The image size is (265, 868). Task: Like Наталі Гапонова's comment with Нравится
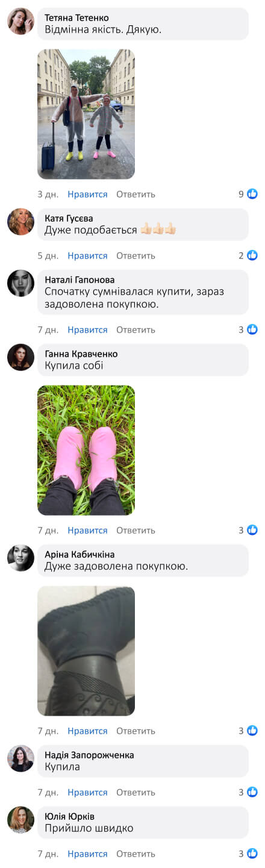(87, 329)
